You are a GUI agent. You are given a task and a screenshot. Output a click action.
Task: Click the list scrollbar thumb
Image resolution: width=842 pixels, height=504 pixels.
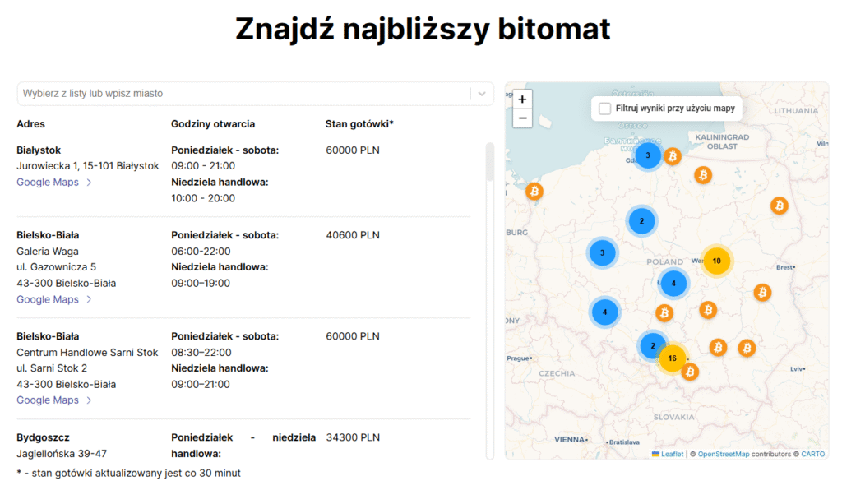489,162
